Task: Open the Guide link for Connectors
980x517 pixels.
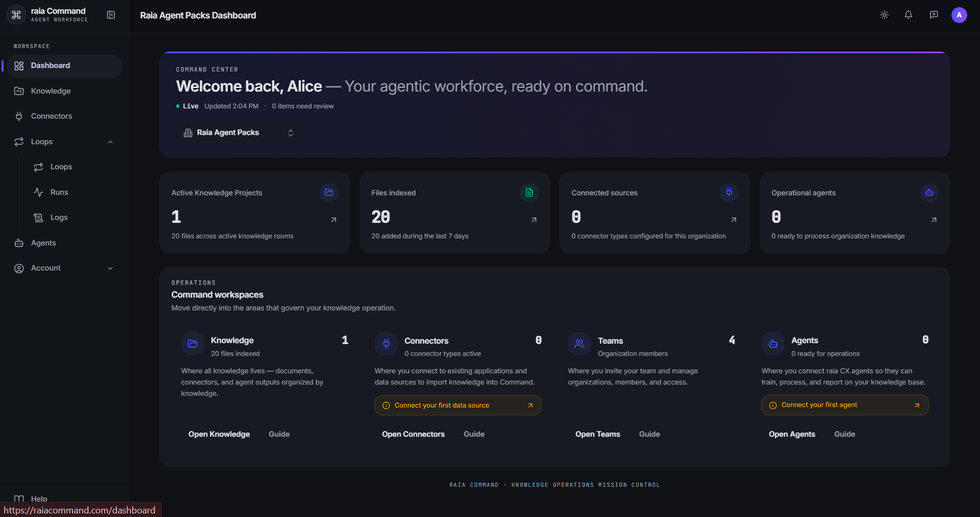Action: click(x=474, y=434)
